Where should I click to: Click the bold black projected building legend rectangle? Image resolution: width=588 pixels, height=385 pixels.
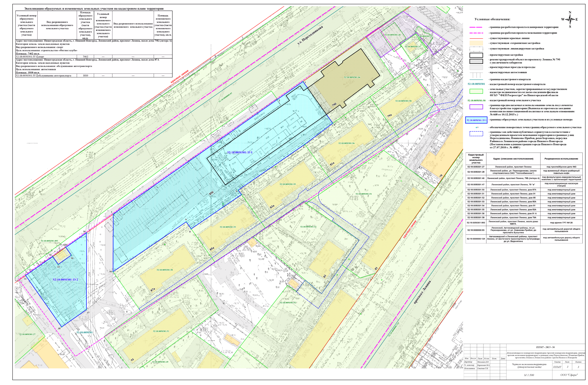(476, 55)
